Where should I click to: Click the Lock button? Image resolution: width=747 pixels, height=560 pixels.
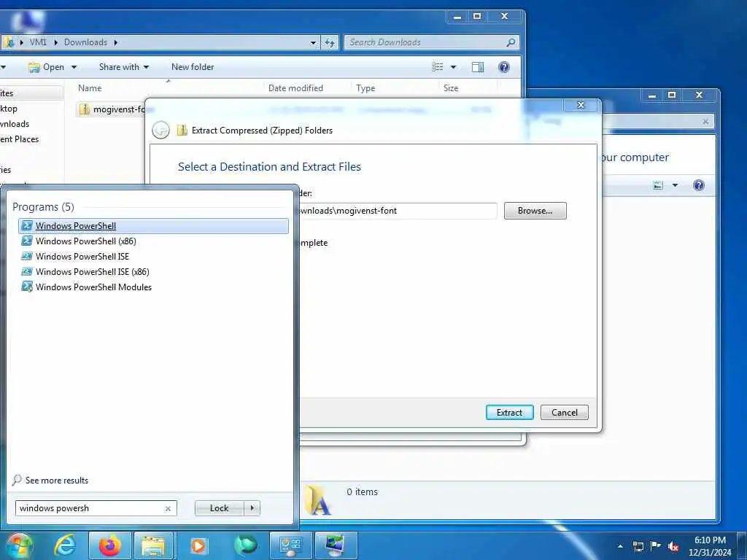pos(219,508)
